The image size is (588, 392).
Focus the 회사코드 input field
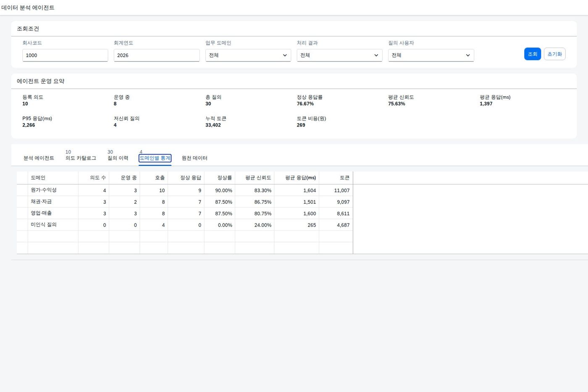[x=65, y=55]
